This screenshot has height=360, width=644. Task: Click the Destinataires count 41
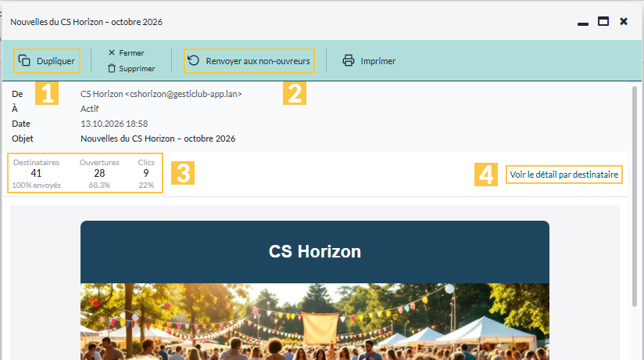tap(36, 173)
